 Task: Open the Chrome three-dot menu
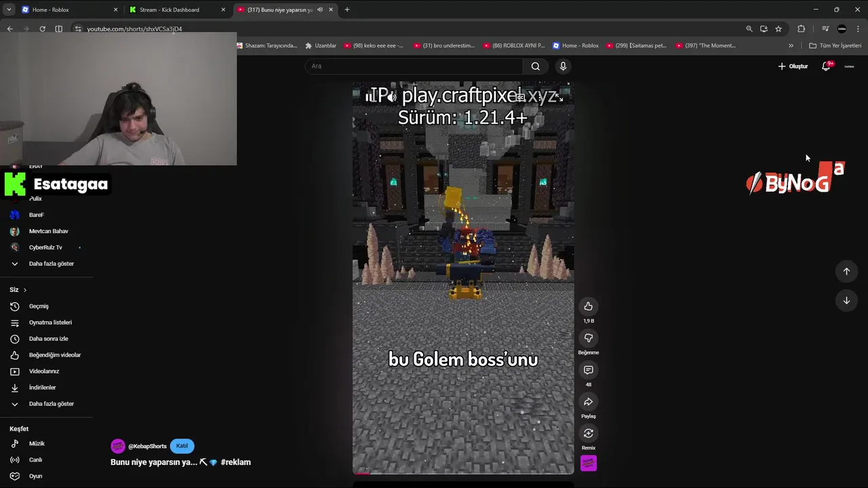click(859, 28)
